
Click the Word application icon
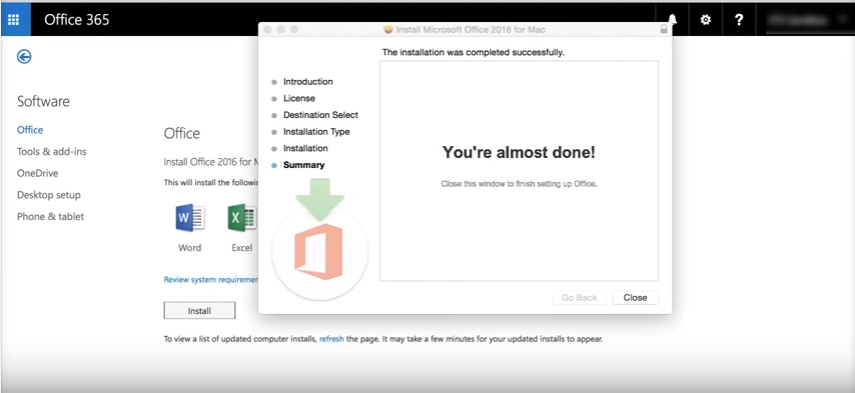(190, 218)
